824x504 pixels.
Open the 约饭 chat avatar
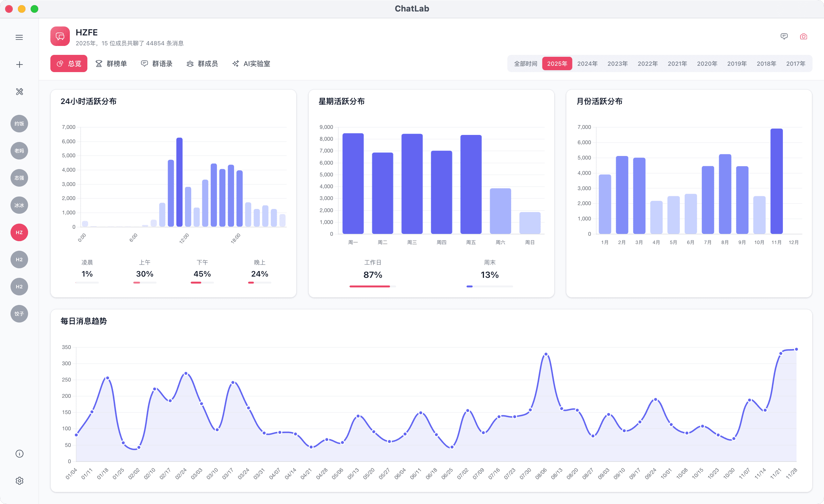pos(19,123)
